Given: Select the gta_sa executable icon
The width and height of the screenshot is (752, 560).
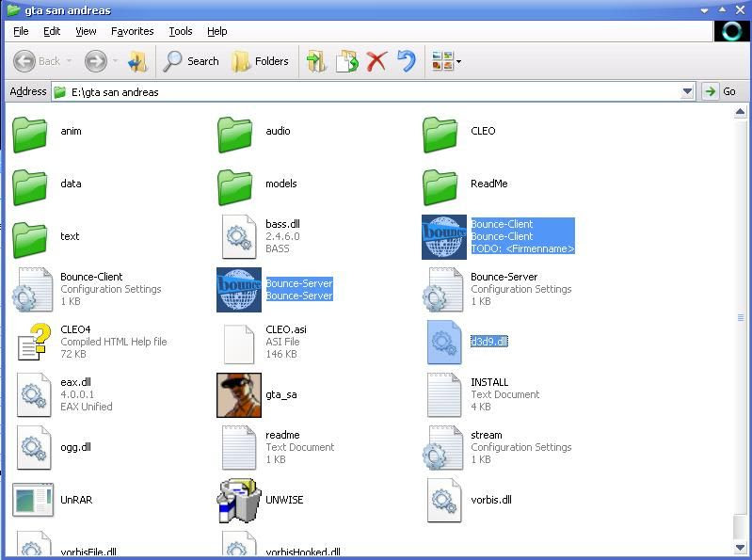Looking at the screenshot, I should click(x=239, y=395).
